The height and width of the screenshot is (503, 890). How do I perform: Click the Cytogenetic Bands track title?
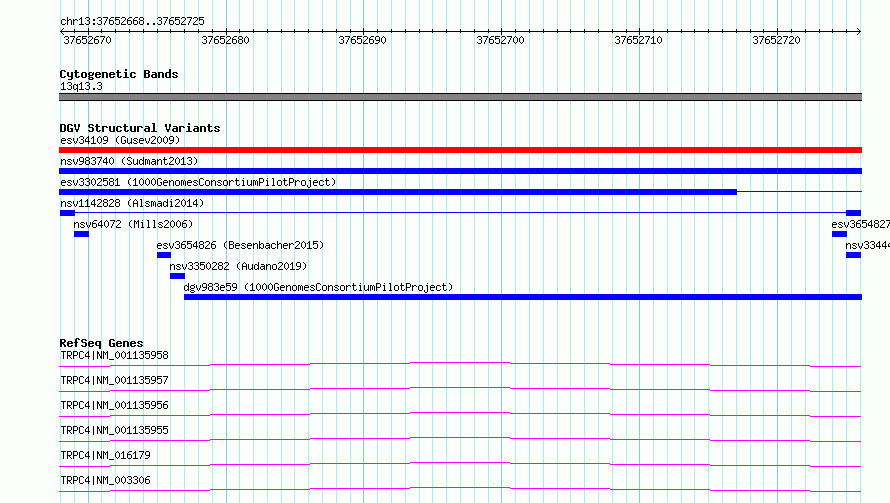tap(119, 74)
